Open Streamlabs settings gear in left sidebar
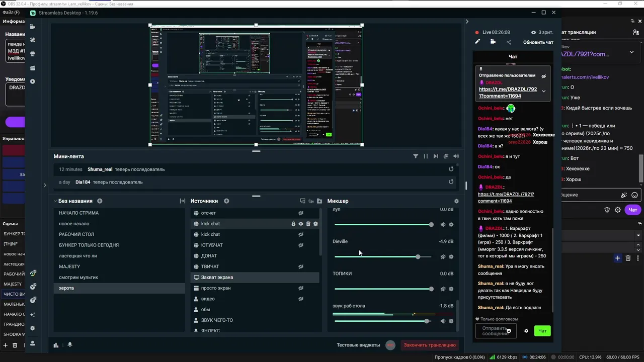The image size is (644, 362). coord(33,328)
